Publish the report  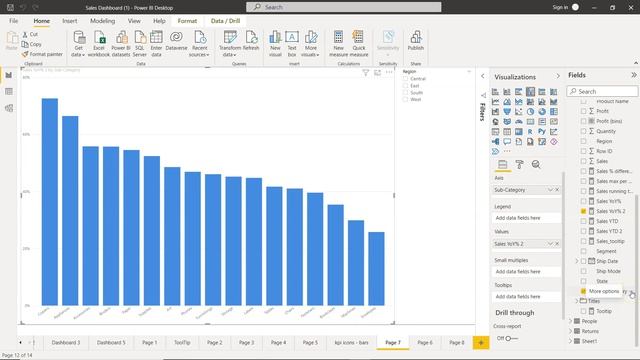pyautogui.click(x=416, y=41)
